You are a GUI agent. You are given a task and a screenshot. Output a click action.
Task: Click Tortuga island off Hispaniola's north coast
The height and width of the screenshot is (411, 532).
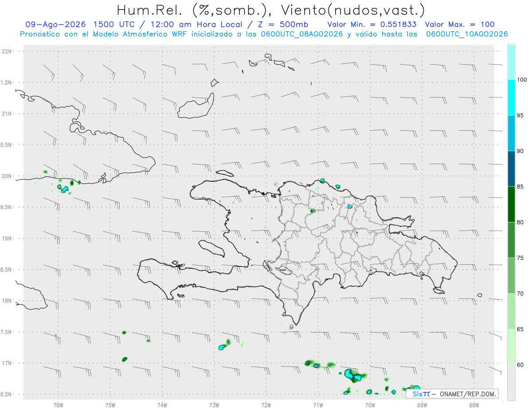click(x=225, y=173)
